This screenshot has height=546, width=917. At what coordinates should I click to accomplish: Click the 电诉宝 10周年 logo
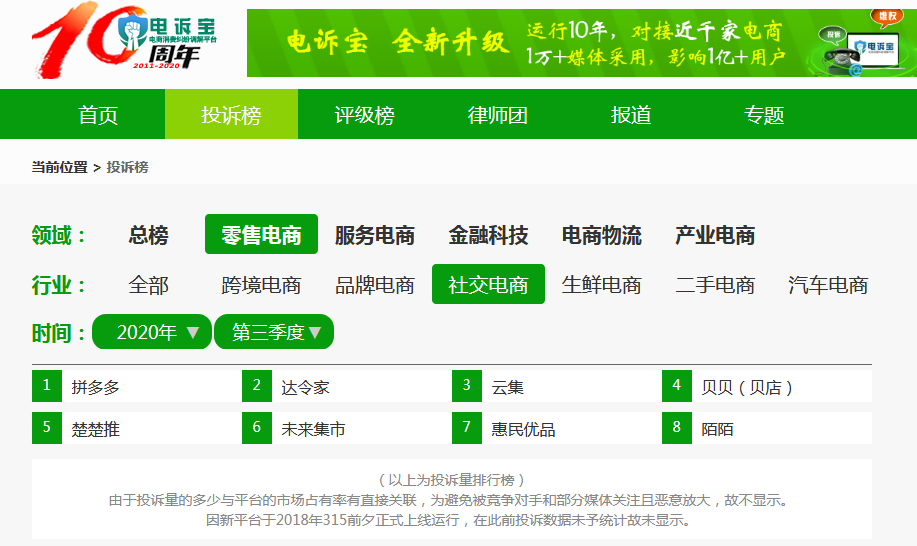click(125, 40)
